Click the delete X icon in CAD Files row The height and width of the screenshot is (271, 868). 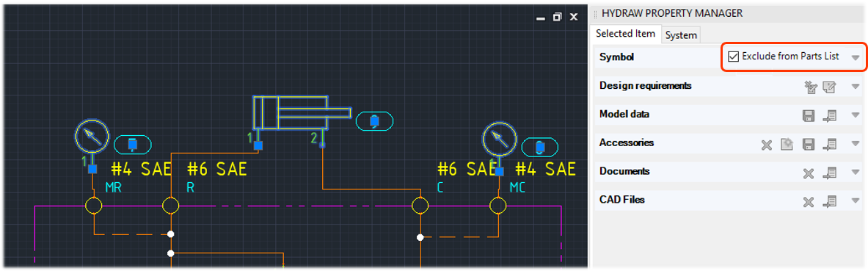point(809,202)
